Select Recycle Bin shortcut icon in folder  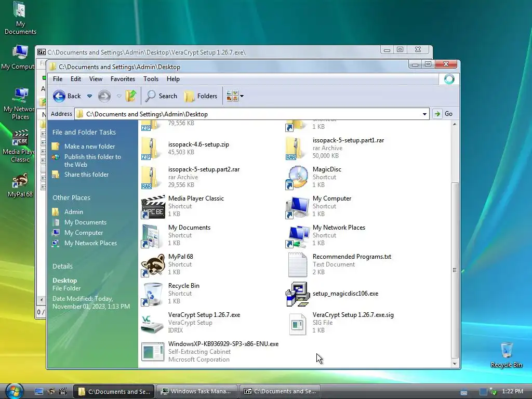pos(152,294)
